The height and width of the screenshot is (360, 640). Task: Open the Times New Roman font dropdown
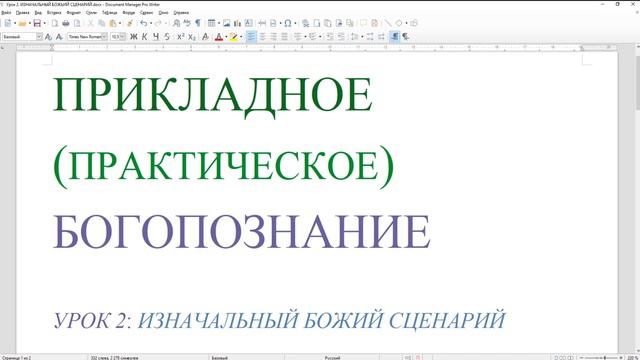[x=104, y=37]
